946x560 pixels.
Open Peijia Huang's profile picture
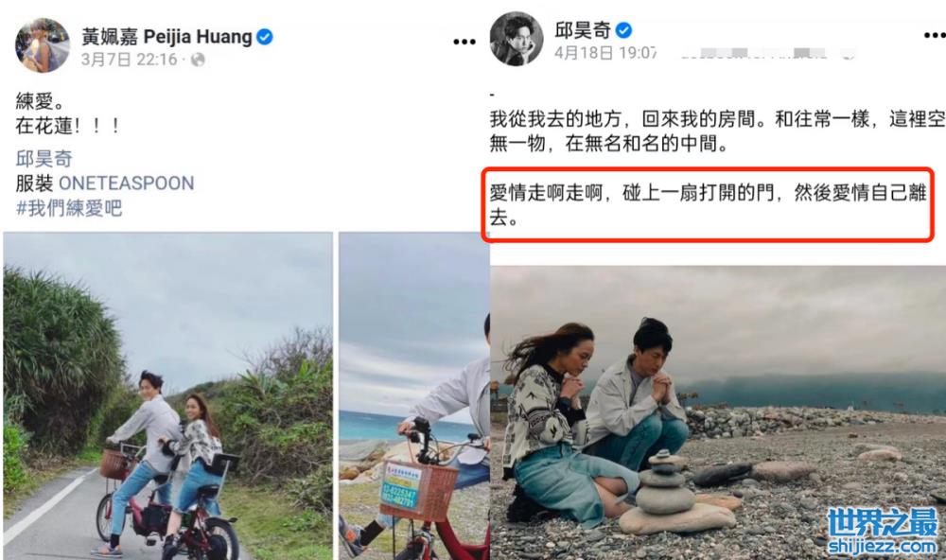point(43,45)
